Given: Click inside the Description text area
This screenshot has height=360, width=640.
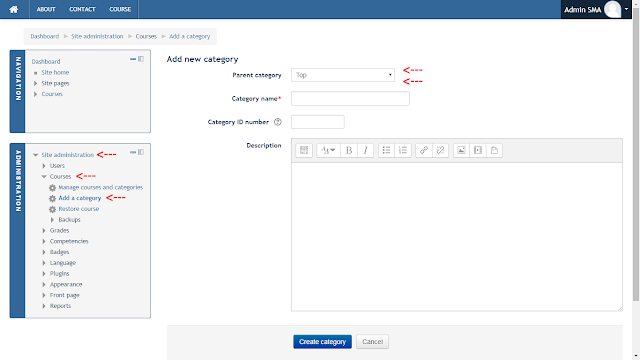Looking at the screenshot, I should click(x=457, y=237).
